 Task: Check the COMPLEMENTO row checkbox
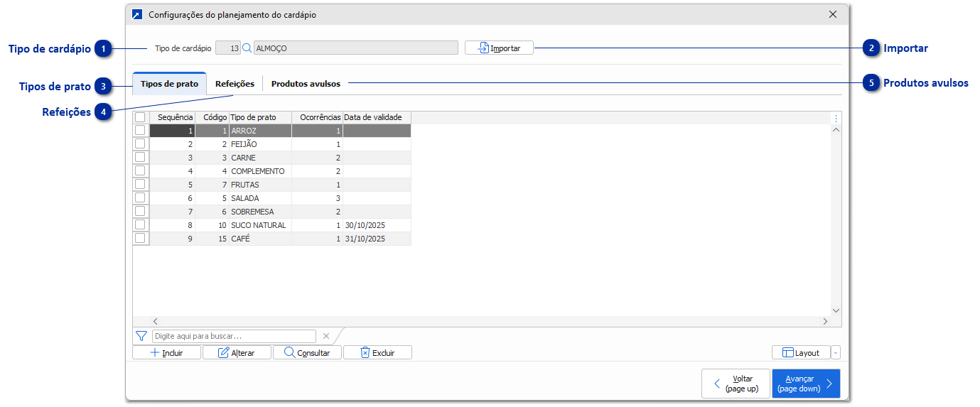140,171
